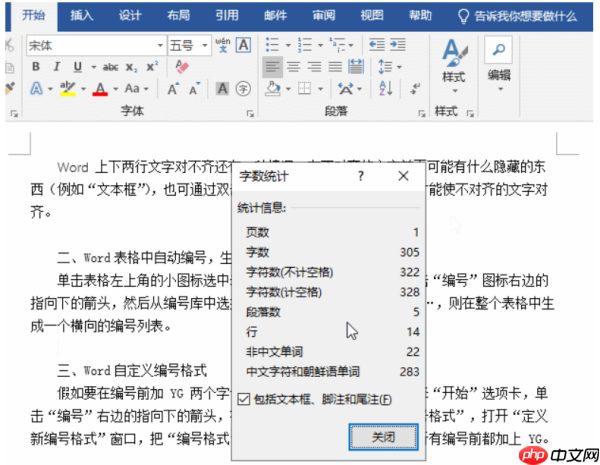The width and height of the screenshot is (600, 465).
Task: Toggle Bold formatting
Action: (36, 67)
